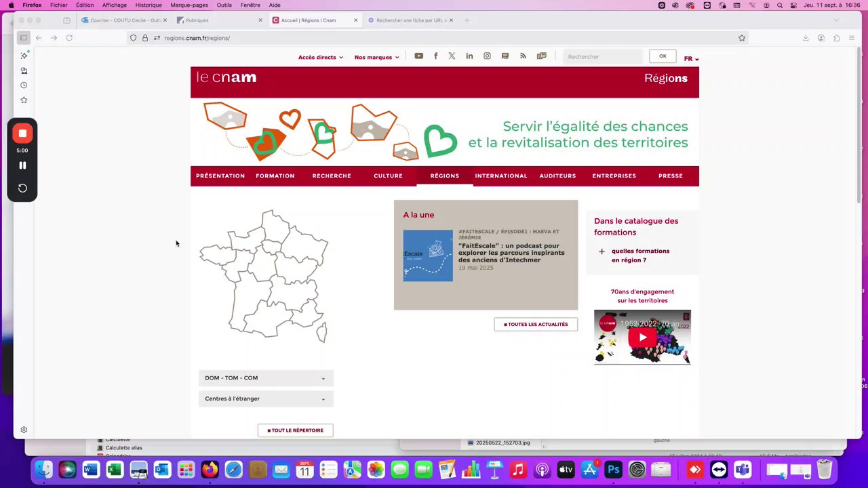Screen dimensions: 868x488
Task: Expand the Centres à l'étranger dropdown
Action: [266, 399]
